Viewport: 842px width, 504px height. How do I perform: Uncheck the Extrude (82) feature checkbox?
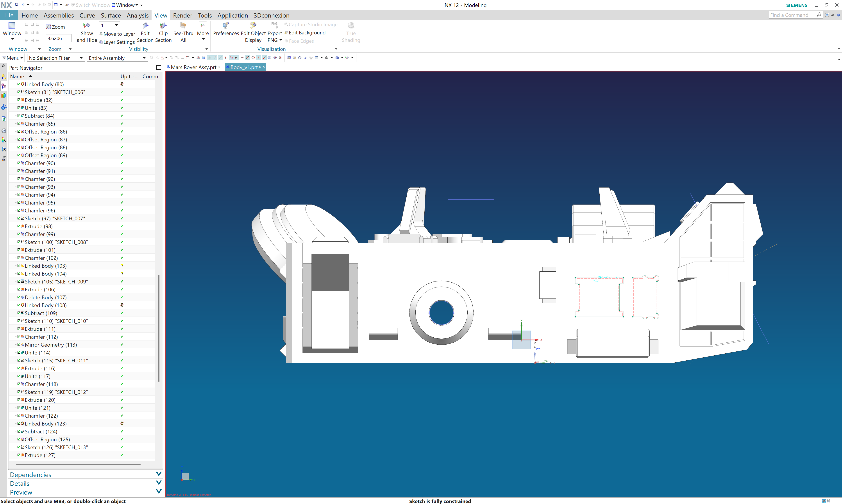(x=19, y=100)
